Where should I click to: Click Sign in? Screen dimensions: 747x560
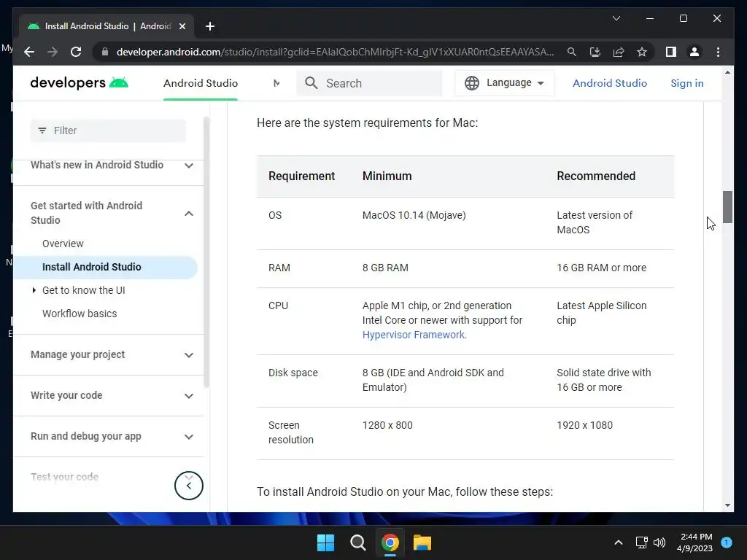point(686,83)
